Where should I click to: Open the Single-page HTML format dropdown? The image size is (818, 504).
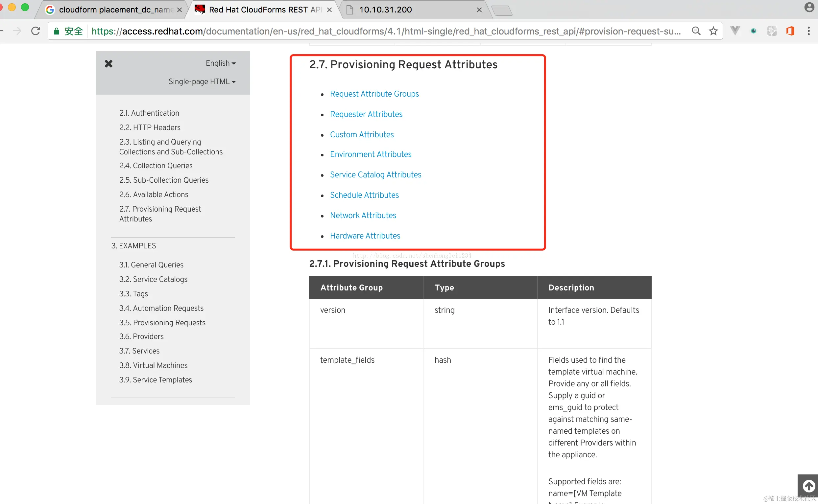click(x=202, y=82)
